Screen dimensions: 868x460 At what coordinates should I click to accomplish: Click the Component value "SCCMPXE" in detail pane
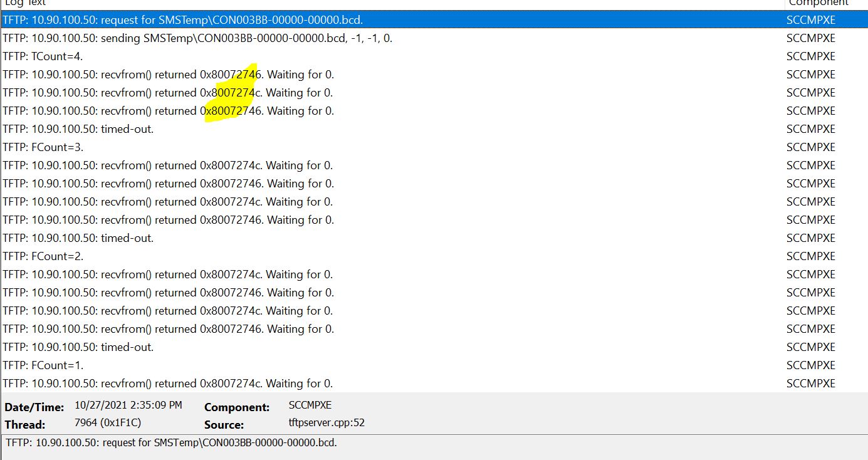(310, 405)
